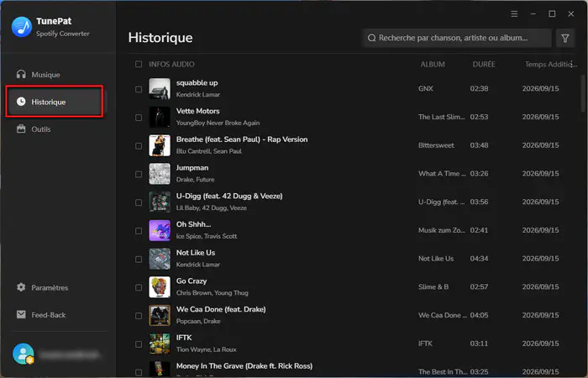Click the IFTK album artwork
Screen dimensions: 588x378
(160, 344)
